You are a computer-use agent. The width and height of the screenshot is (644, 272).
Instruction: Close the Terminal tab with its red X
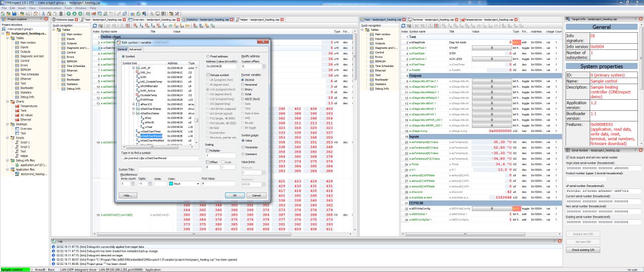pyautogui.click(x=456, y=20)
